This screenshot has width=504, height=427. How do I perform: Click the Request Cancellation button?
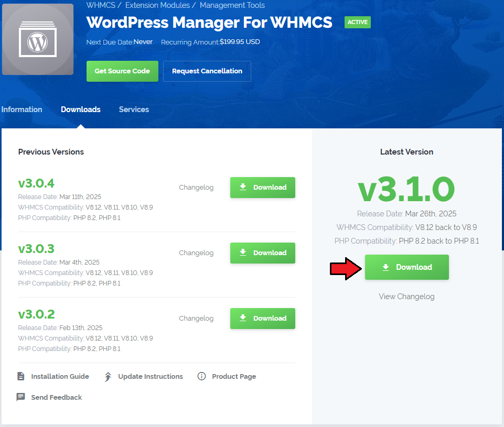[x=207, y=71]
